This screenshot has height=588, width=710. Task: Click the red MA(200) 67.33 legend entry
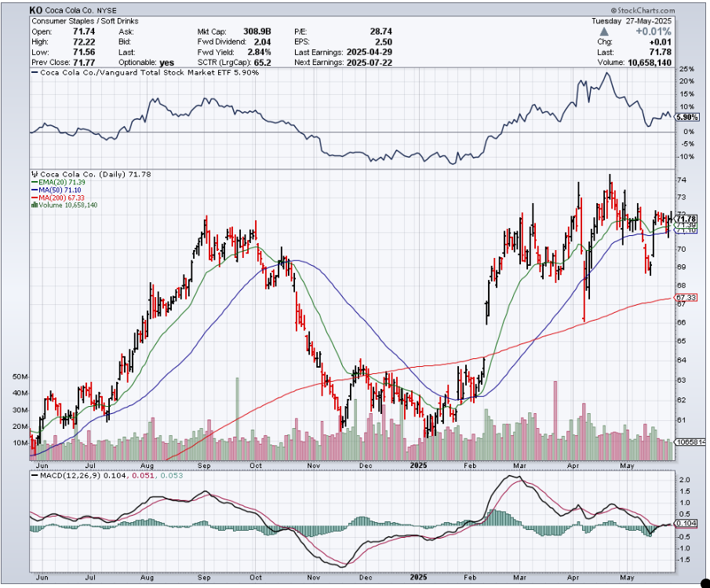[58, 198]
